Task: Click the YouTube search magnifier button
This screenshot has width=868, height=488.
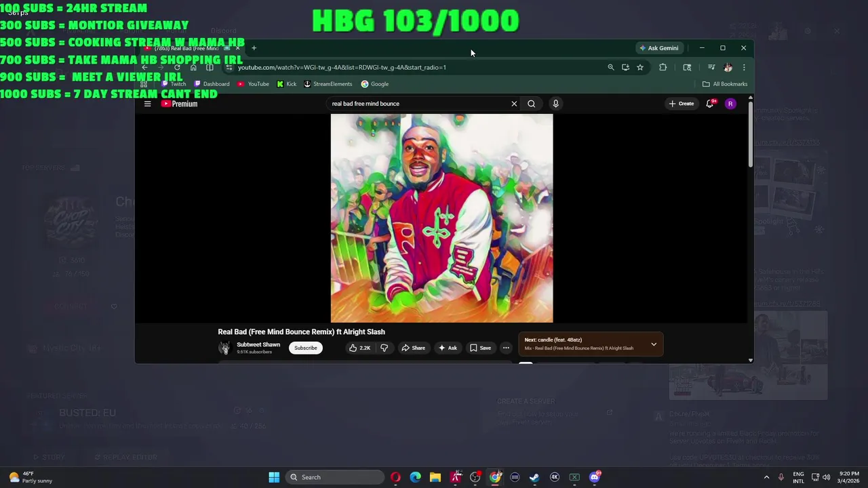Action: (532, 104)
